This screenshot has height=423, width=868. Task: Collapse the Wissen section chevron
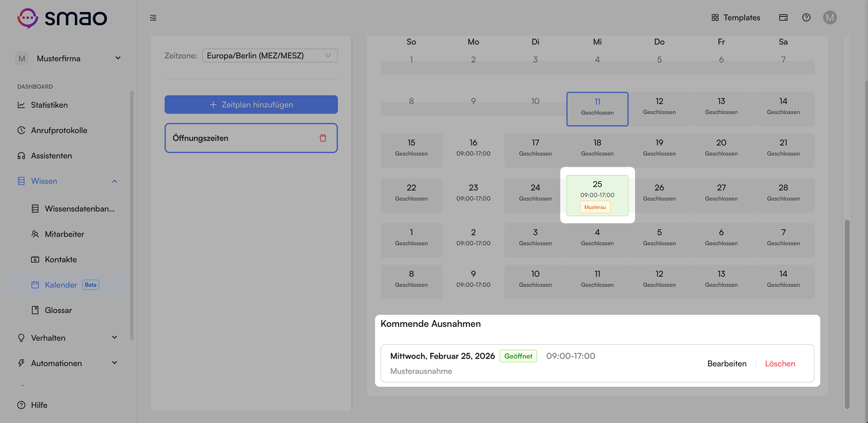tap(114, 181)
